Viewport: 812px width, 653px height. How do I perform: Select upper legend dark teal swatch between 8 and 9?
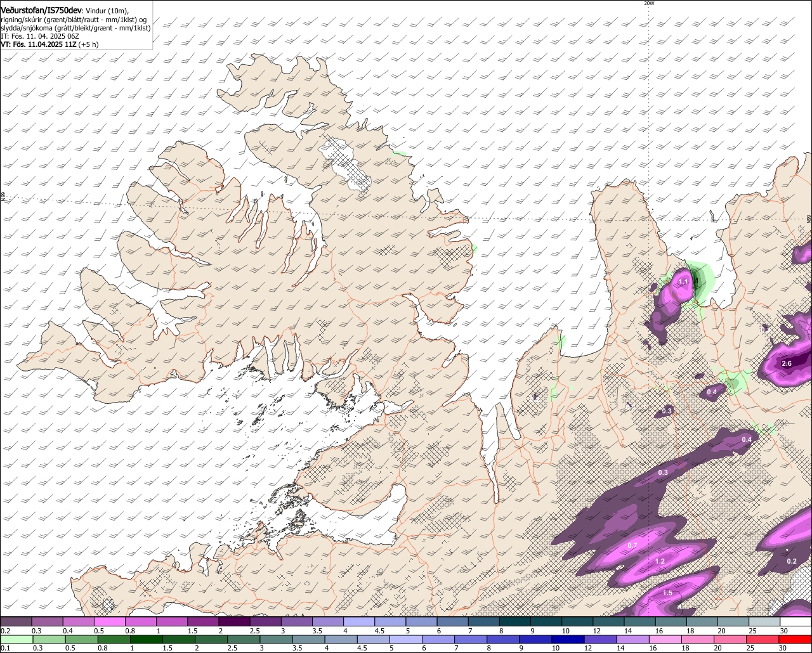click(515, 621)
